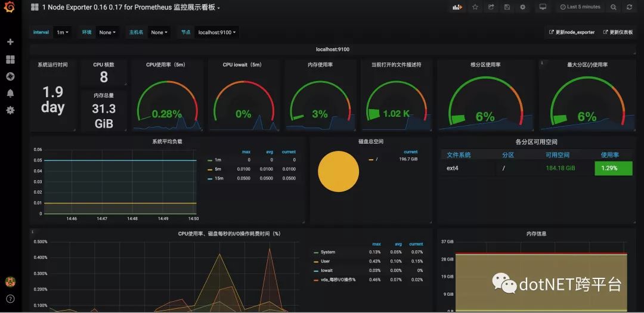Click the 196.7 GiB disk legend value
The height and width of the screenshot is (313, 644).
408,159
